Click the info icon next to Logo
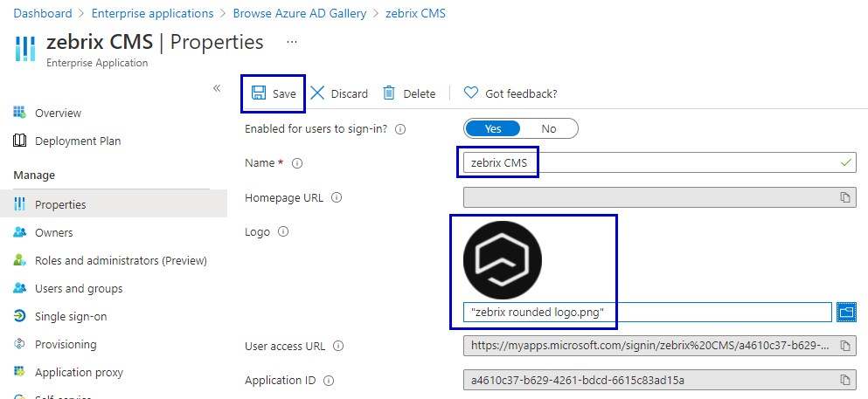This screenshot has height=399, width=868. [283, 231]
